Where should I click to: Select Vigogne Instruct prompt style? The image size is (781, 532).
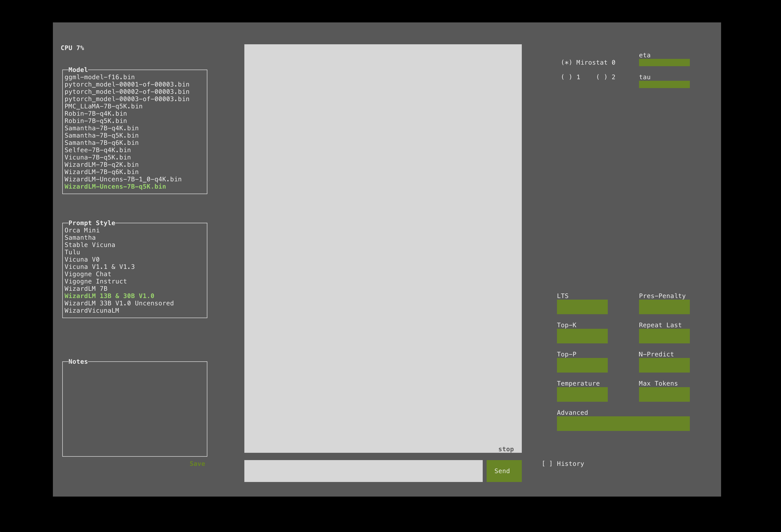pyautogui.click(x=95, y=281)
